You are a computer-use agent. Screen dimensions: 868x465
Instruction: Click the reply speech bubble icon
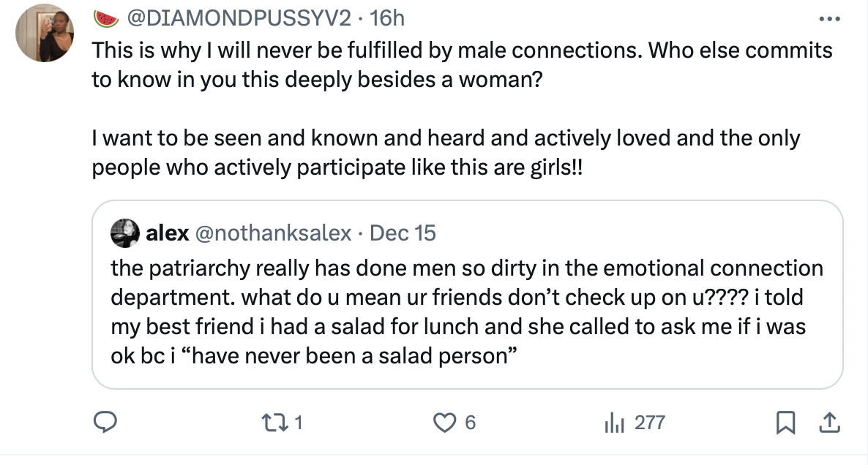point(105,423)
